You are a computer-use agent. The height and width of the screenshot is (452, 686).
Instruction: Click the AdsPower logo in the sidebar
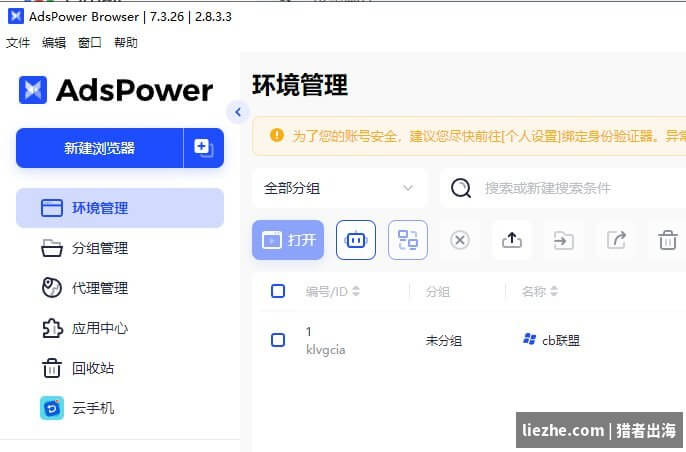(x=116, y=90)
